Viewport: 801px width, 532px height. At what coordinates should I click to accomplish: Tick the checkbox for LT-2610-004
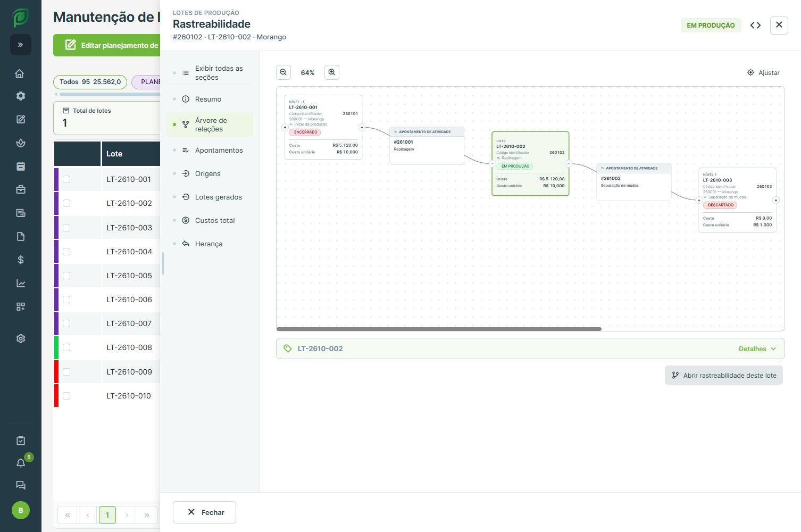pos(66,252)
